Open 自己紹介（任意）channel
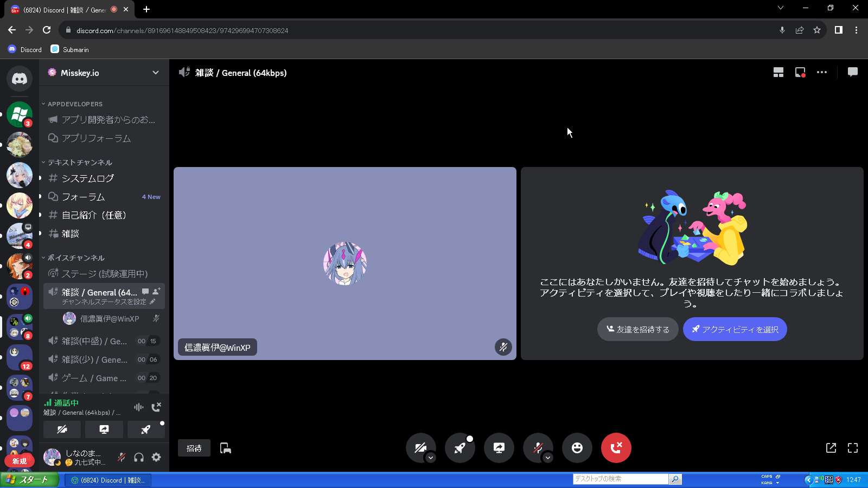868x488 pixels. 104,215
